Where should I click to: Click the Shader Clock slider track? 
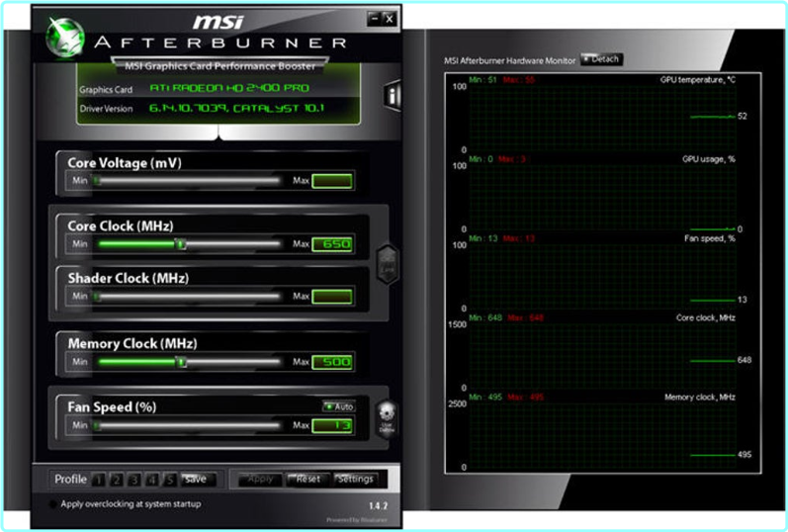pyautogui.click(x=189, y=297)
